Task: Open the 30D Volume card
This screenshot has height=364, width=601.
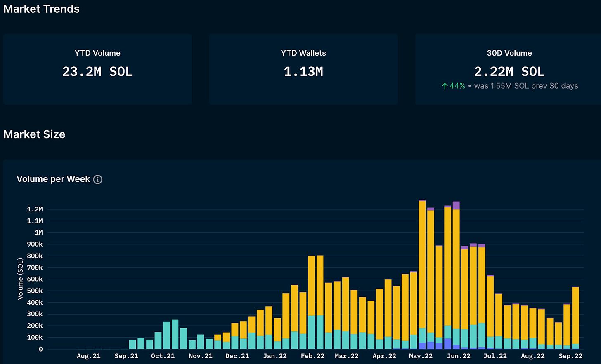Action: [509, 69]
